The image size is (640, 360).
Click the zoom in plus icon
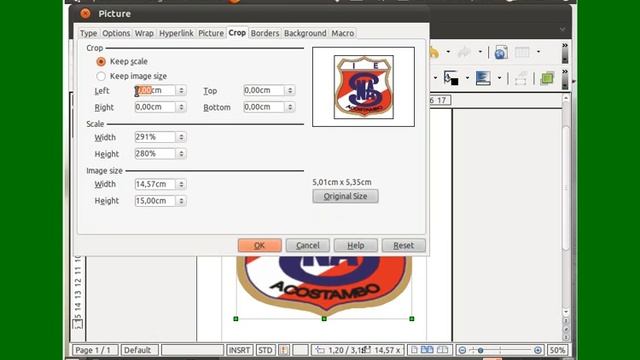(538, 350)
